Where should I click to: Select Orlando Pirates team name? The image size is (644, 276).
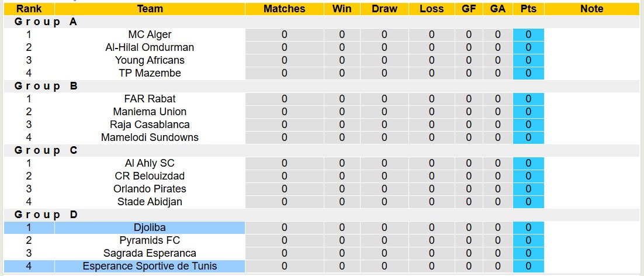point(150,189)
